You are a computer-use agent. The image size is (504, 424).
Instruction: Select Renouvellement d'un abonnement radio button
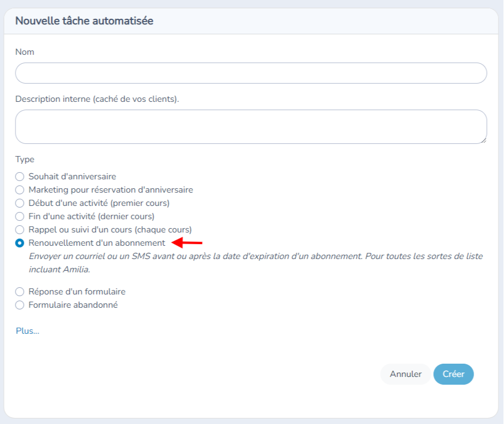point(19,243)
